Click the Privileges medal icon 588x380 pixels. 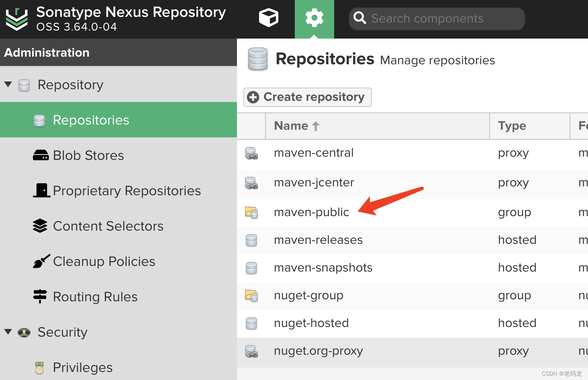click(39, 368)
